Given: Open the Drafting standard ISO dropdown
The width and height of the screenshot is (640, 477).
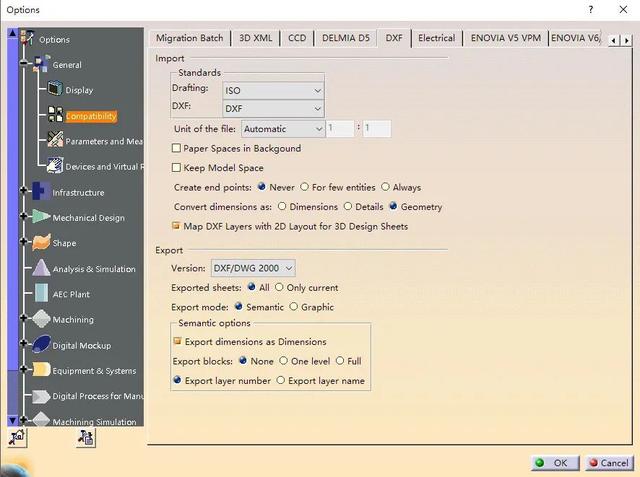Looking at the screenshot, I should 272,90.
